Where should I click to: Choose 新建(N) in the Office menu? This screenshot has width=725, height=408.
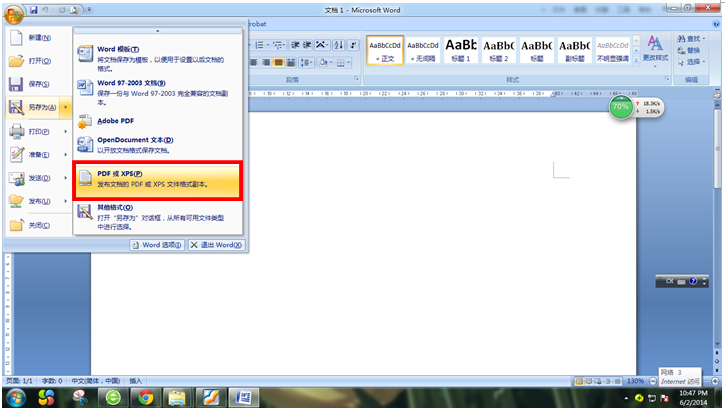click(39, 37)
